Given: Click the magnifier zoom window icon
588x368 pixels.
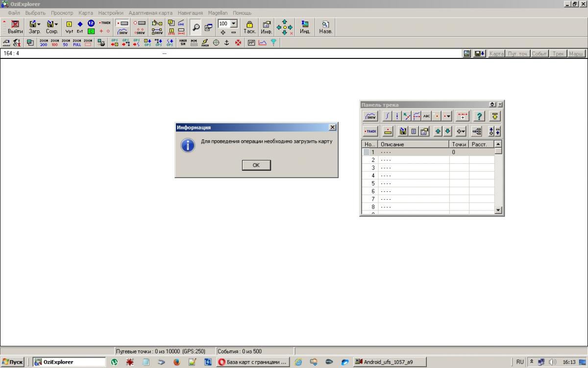Looking at the screenshot, I should click(x=196, y=27).
